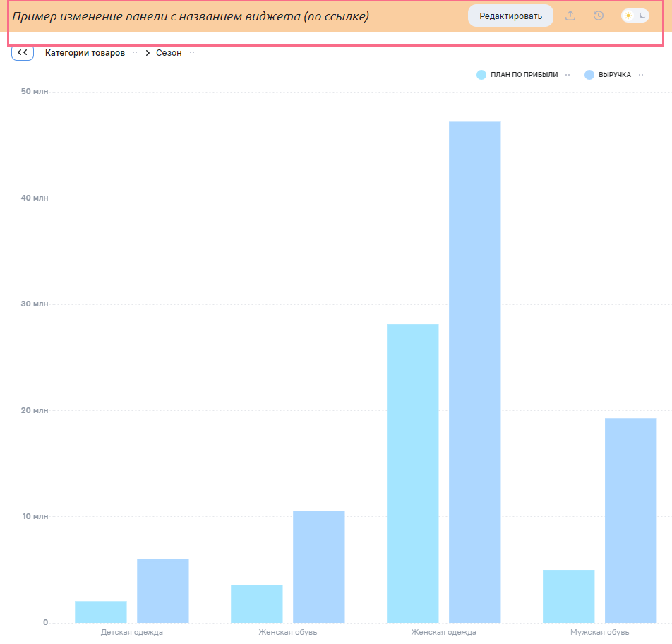Open options dots next to Категории товаров
Viewport: 672px width, 644px height.
coord(135,53)
